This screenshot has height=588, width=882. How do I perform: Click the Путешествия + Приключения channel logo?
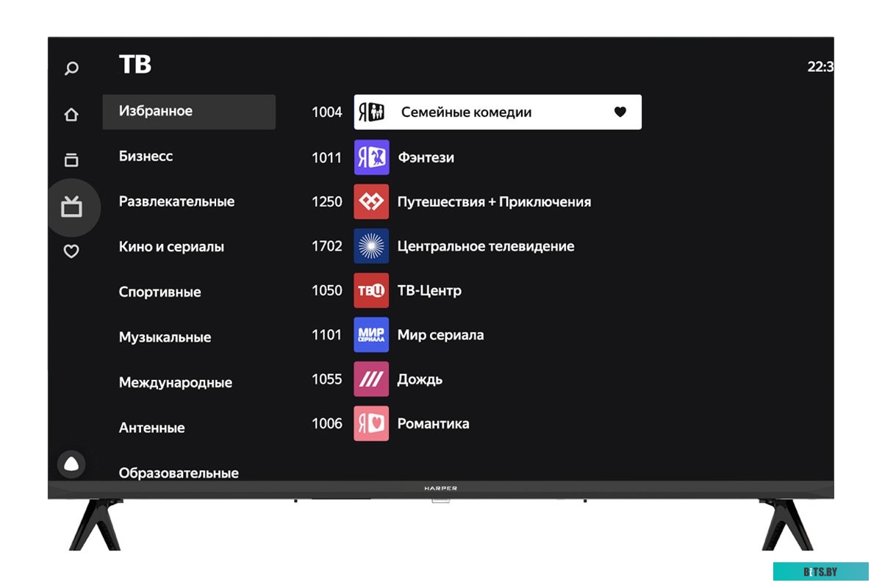[x=372, y=201]
